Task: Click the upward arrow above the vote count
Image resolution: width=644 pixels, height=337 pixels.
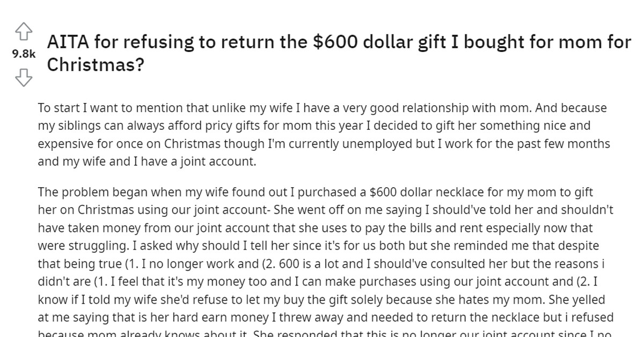Action: point(23,32)
